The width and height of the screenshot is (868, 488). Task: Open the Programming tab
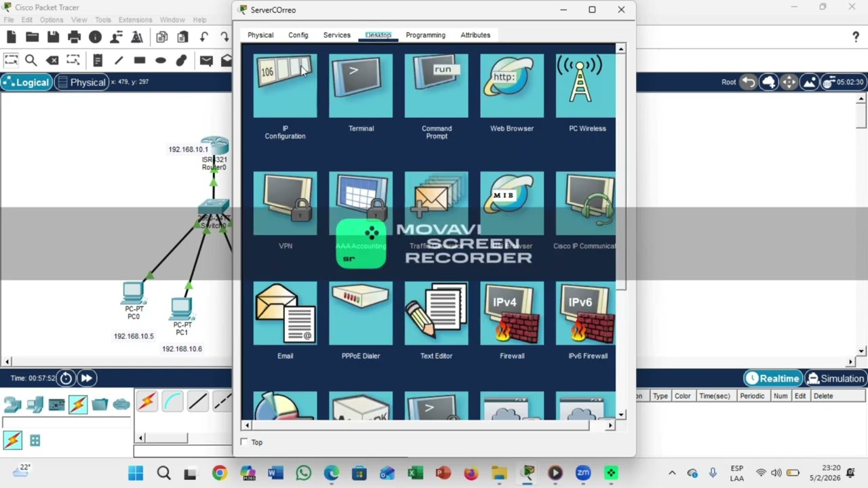[426, 35]
